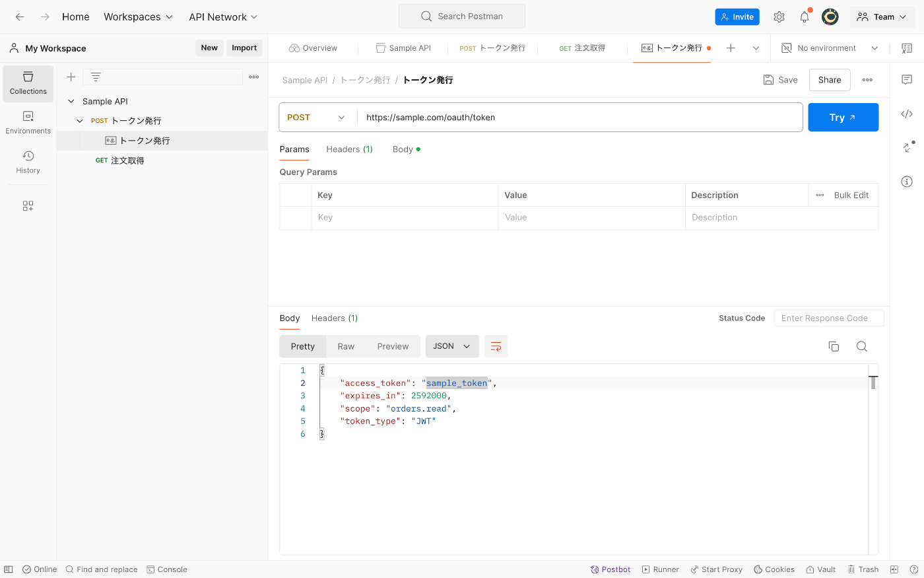Go forward with the right arrow icon
Screen dimensions: 924x578
45,17
